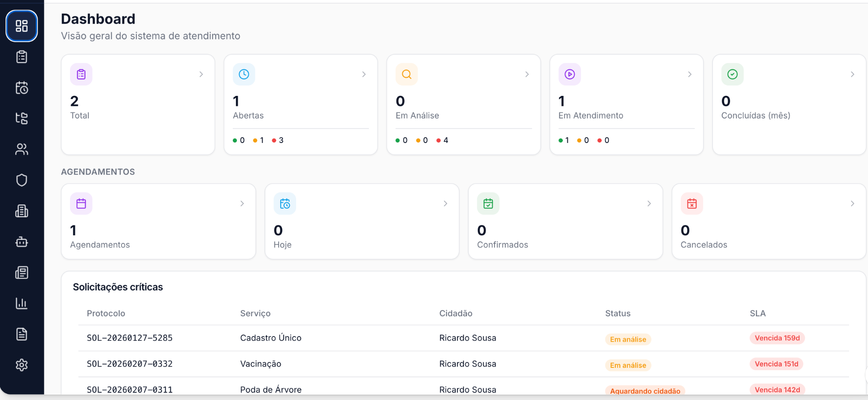Open the calendar-clock scheduling sidebar icon

[22, 87]
